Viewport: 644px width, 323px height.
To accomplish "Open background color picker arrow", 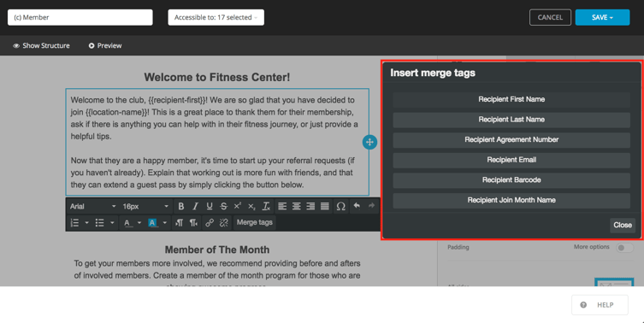I will point(165,223).
